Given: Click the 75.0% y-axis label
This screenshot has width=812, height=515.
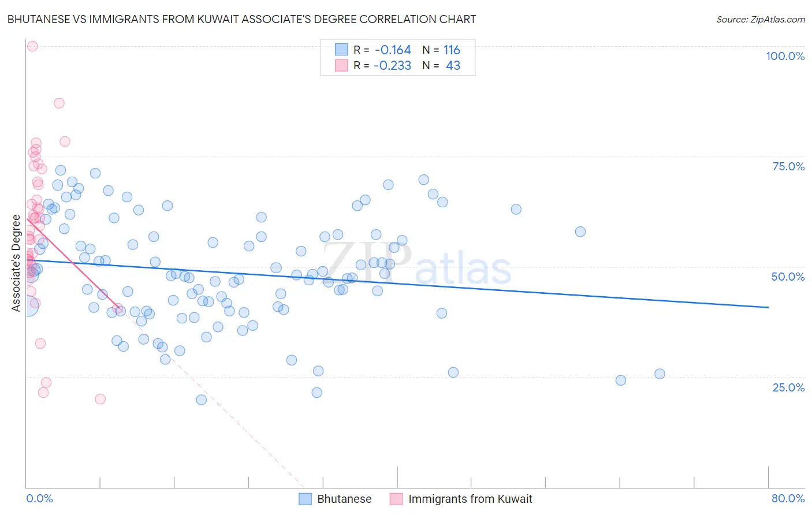Looking at the screenshot, I should [788, 166].
